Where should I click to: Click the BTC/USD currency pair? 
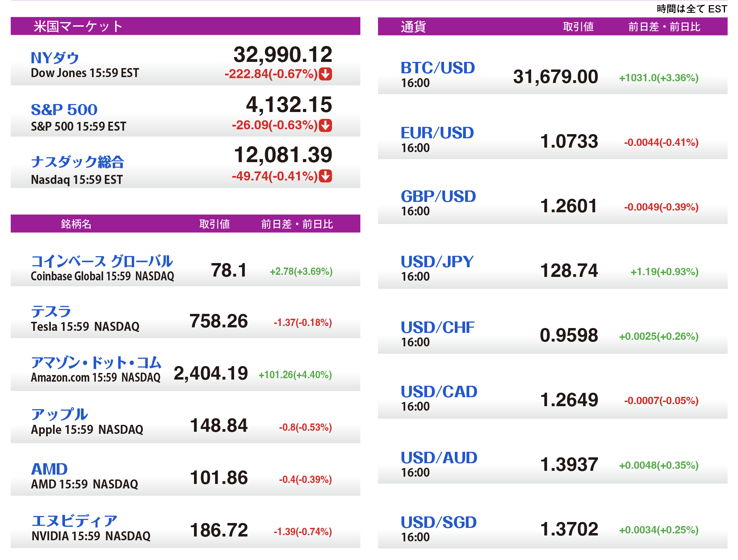(437, 68)
